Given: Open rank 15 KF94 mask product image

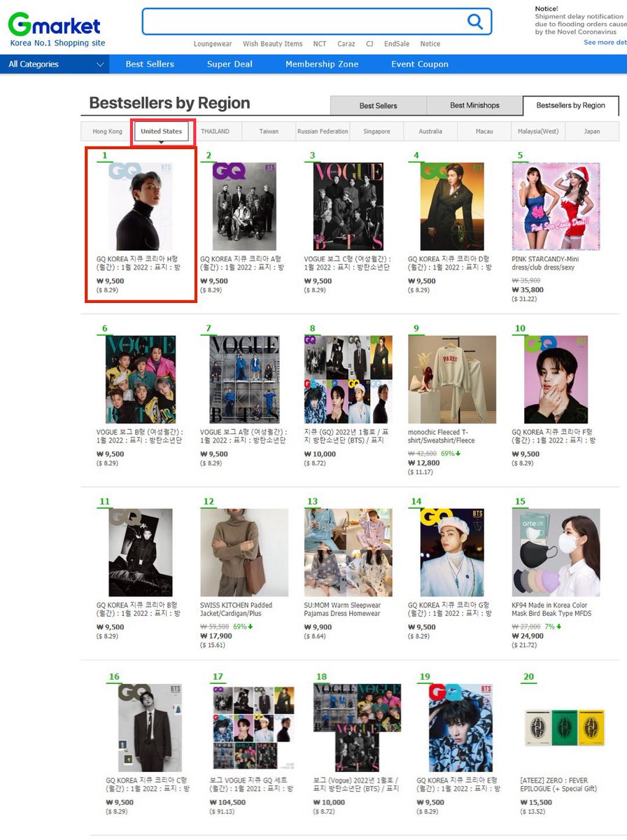Looking at the screenshot, I should 556,552.
